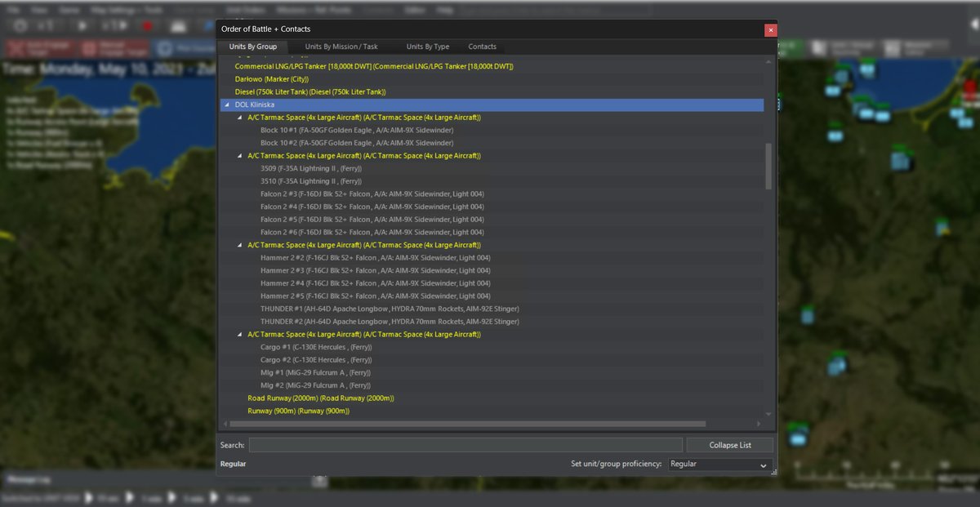Select THUNDER #1 AH-64D Apache Longbow
This screenshot has height=507, width=980.
[x=492, y=309]
